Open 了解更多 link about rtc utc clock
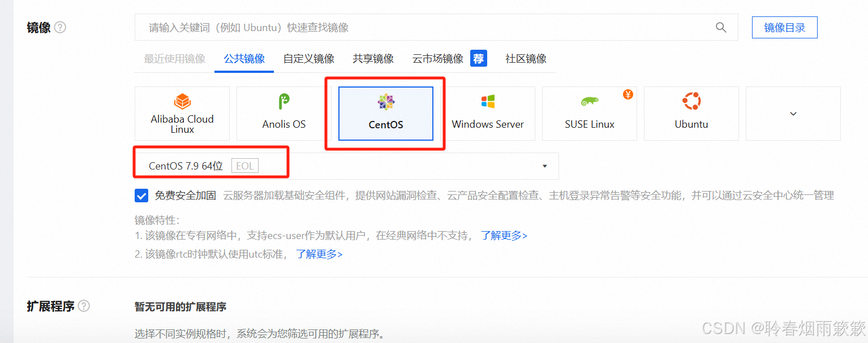 320,254
